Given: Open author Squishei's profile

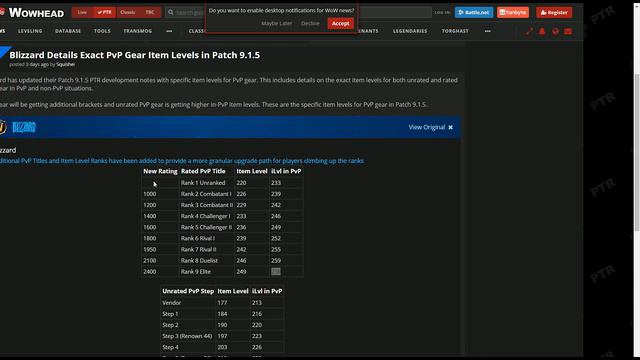Looking at the screenshot, I should (x=65, y=64).
